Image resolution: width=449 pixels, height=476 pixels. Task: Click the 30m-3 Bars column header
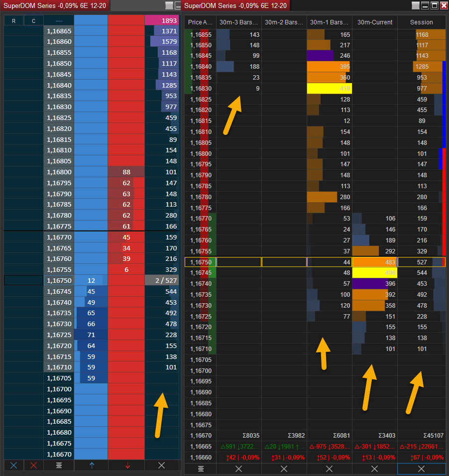tap(239, 22)
